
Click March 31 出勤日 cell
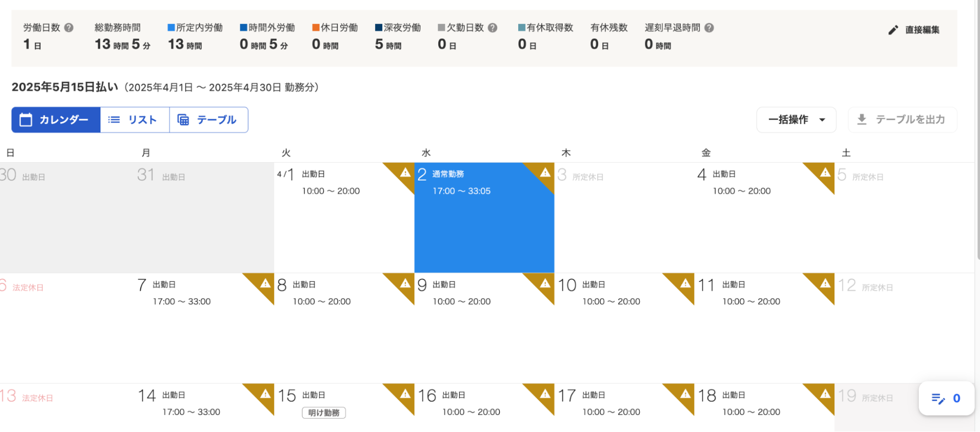tap(204, 218)
